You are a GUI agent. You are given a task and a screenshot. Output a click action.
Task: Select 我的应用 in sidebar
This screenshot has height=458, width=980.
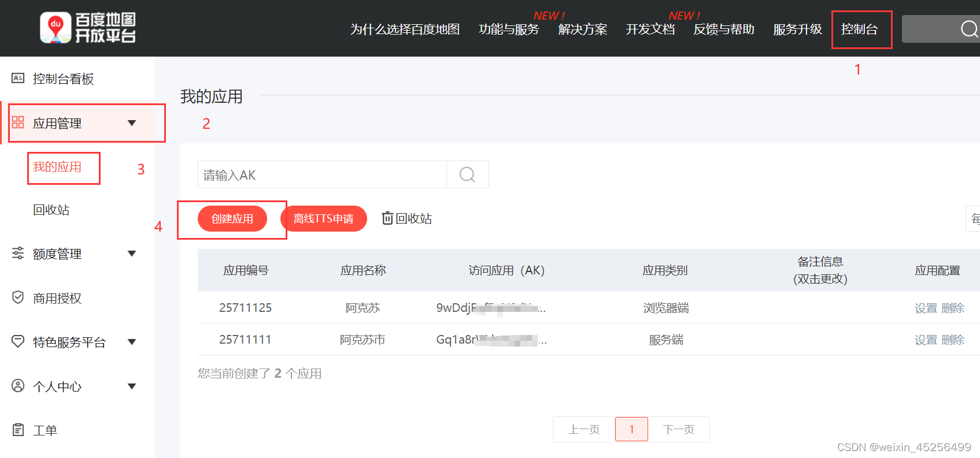pos(57,167)
